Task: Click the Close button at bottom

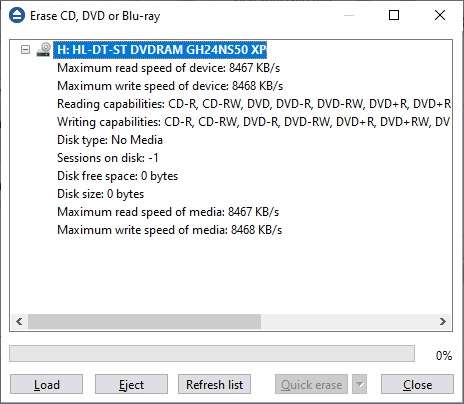Action: (417, 384)
